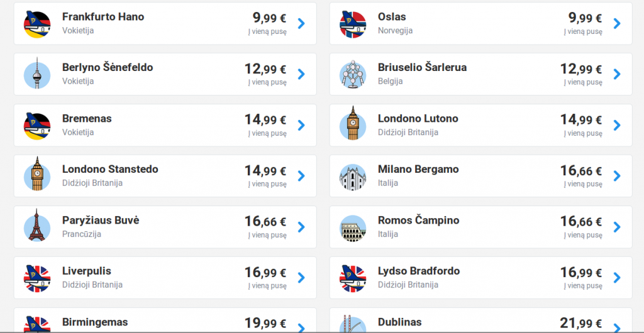Click the 12,99 € Berlyno Šėnefeldo price
644x333 pixels.
click(x=265, y=69)
